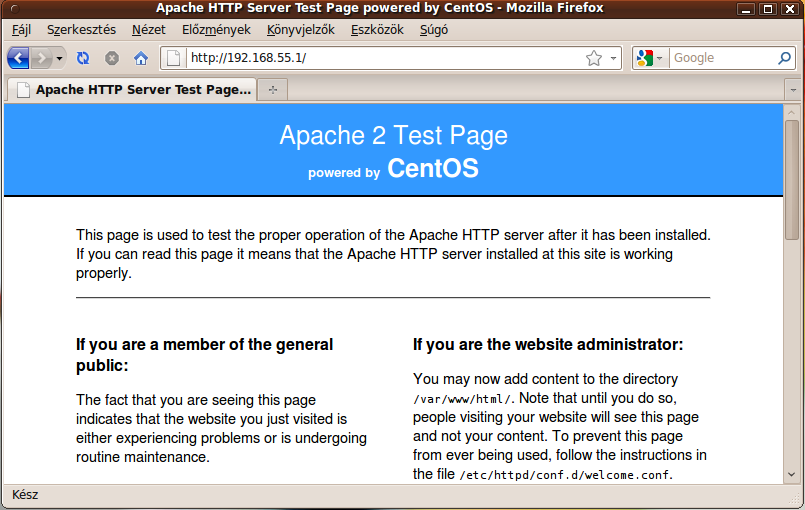This screenshot has width=805, height=510.
Task: Click the address bar showing 192.168.55.1
Action: pos(380,58)
